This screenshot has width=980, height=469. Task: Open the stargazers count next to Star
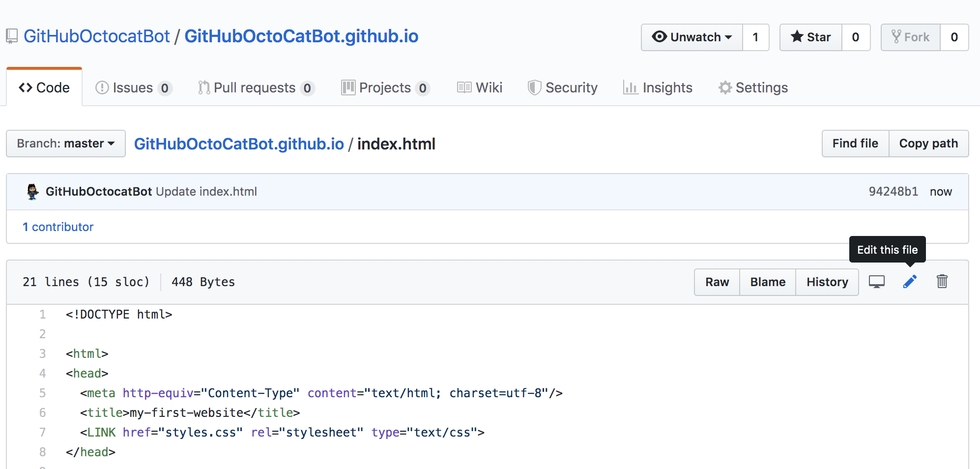click(x=856, y=37)
